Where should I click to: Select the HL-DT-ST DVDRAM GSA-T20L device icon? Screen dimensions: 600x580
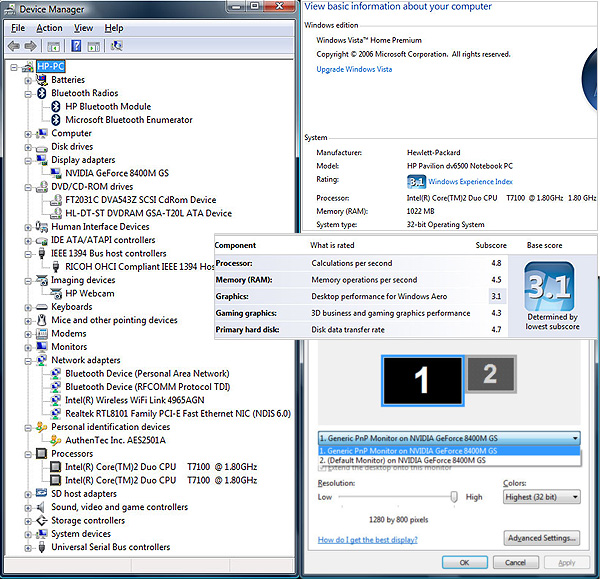pyautogui.click(x=56, y=213)
